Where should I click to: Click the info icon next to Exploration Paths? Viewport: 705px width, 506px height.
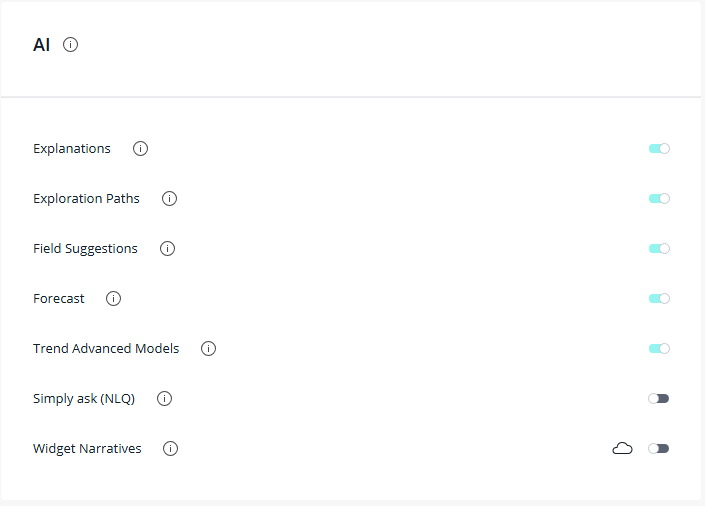point(170,199)
